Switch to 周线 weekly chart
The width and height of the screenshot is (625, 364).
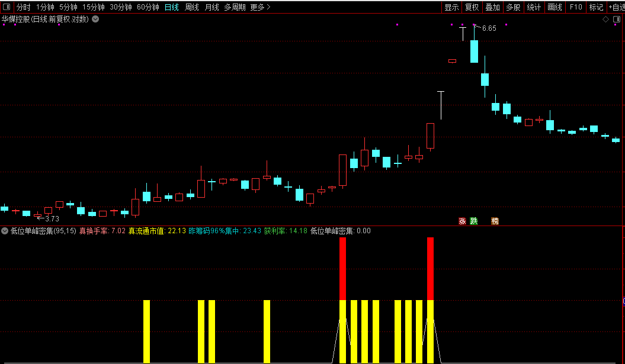192,7
